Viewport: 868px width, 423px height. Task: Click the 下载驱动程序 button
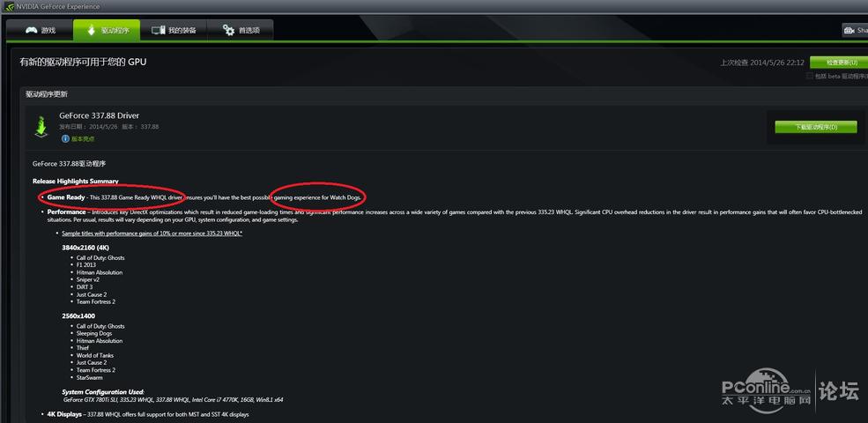pos(816,127)
